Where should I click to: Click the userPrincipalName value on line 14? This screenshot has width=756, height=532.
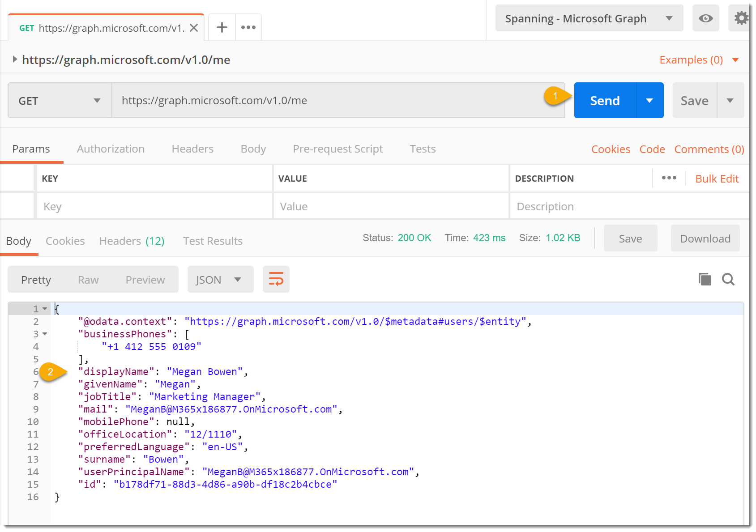(x=308, y=472)
